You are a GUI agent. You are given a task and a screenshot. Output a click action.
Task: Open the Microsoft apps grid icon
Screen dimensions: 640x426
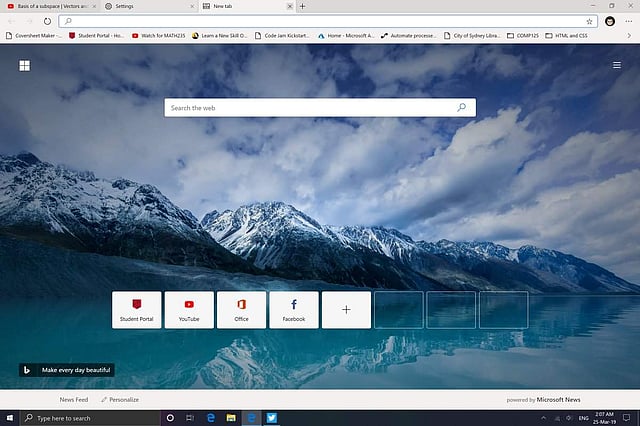pyautogui.click(x=24, y=66)
